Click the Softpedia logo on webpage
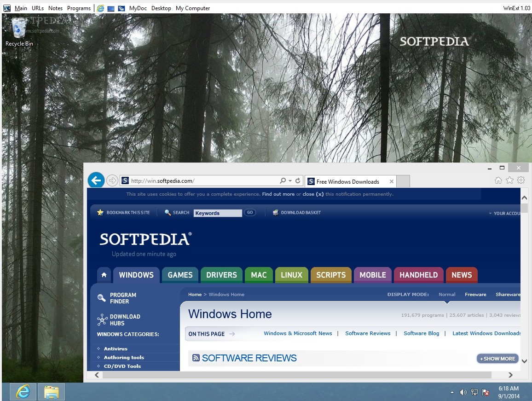 tap(146, 239)
